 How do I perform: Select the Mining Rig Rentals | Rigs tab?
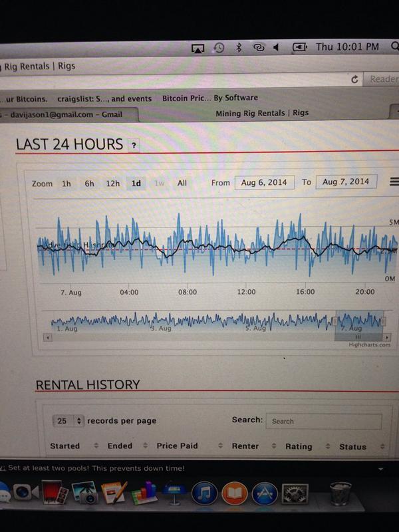coord(262,113)
